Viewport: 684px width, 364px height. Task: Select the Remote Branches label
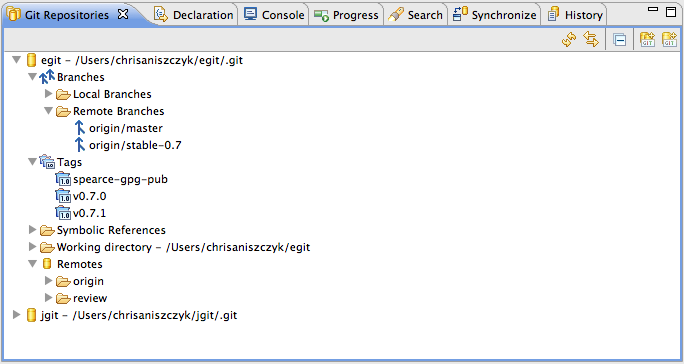point(119,111)
